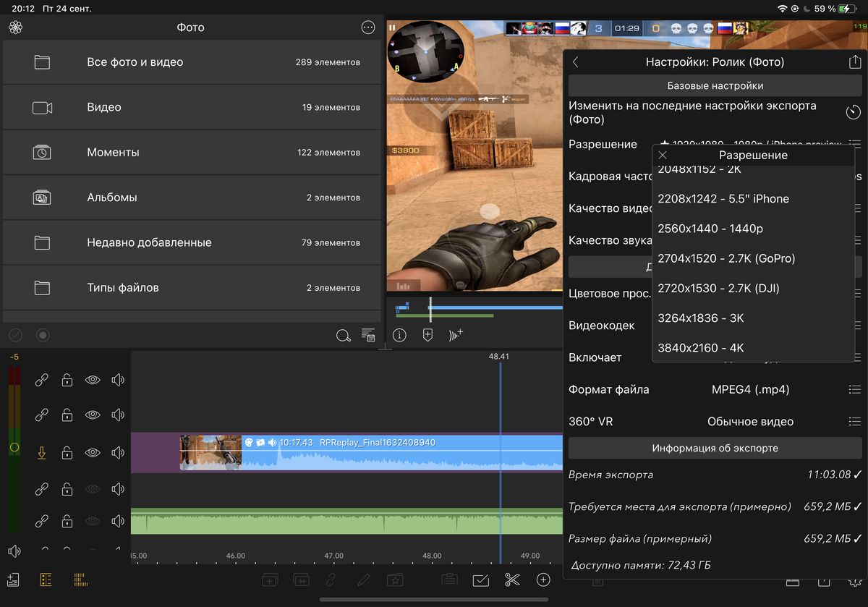Click the playhead in the mini timeline navigator
This screenshot has height=607, width=868.
tap(430, 310)
